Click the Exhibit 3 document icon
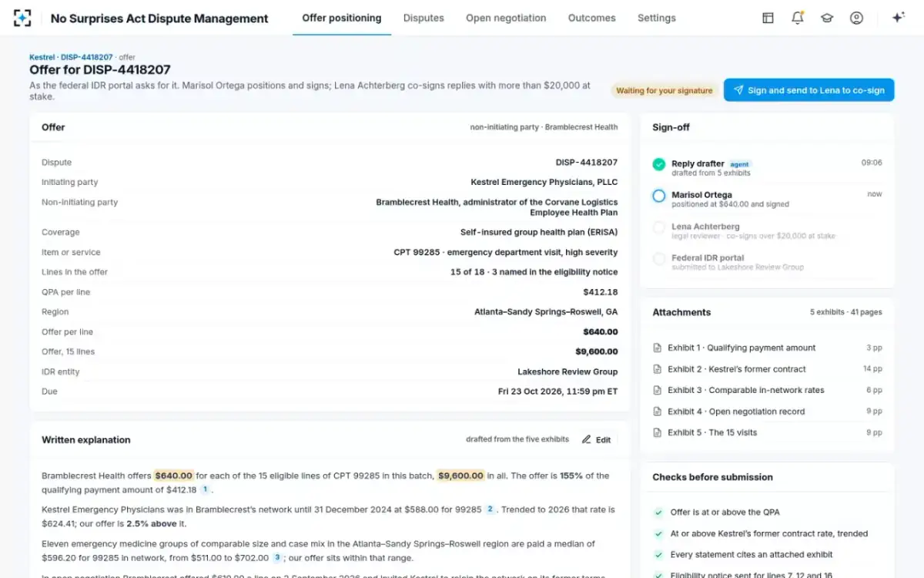The image size is (924, 578). 658,390
